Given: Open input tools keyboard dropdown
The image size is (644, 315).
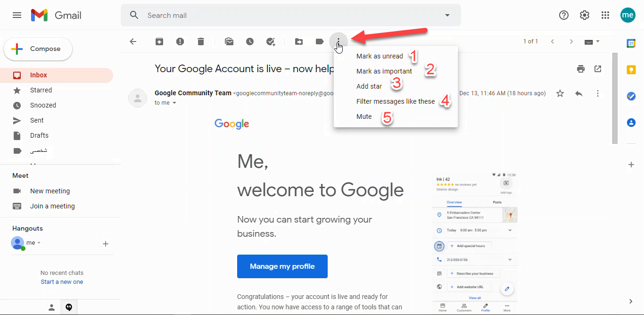Looking at the screenshot, I should pos(592,41).
